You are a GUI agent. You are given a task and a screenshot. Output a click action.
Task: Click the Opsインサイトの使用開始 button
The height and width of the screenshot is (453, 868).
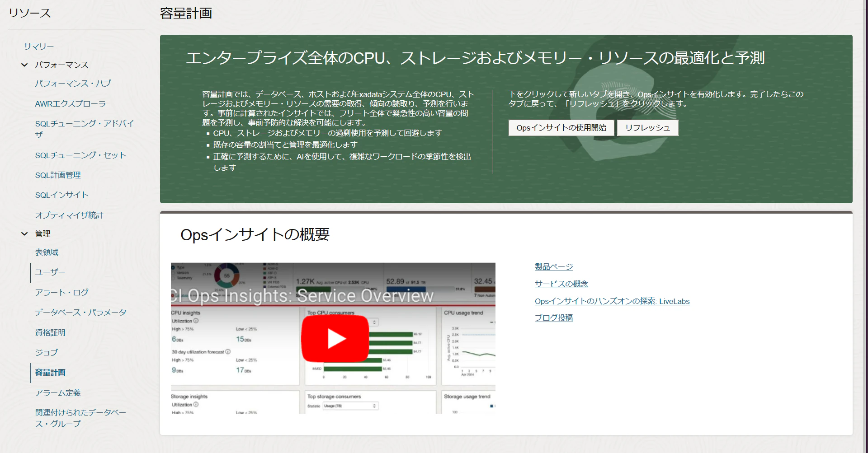(561, 128)
